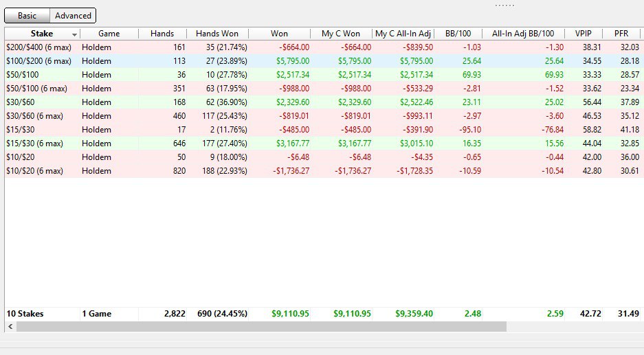The height and width of the screenshot is (355, 644).
Task: Sort by VPIP column header
Action: (x=584, y=34)
